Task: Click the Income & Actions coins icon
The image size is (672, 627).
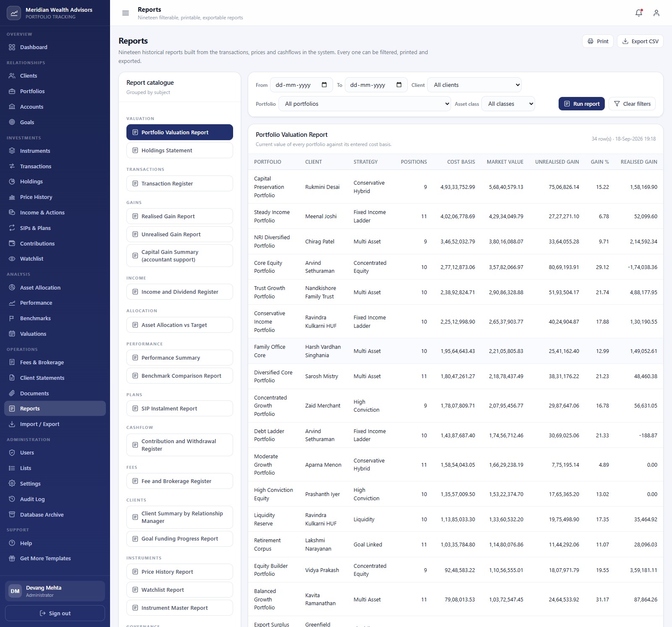Action: tap(12, 213)
